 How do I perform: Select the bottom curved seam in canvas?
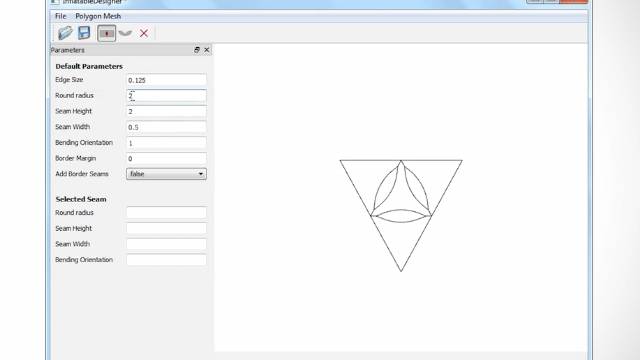tap(401, 222)
